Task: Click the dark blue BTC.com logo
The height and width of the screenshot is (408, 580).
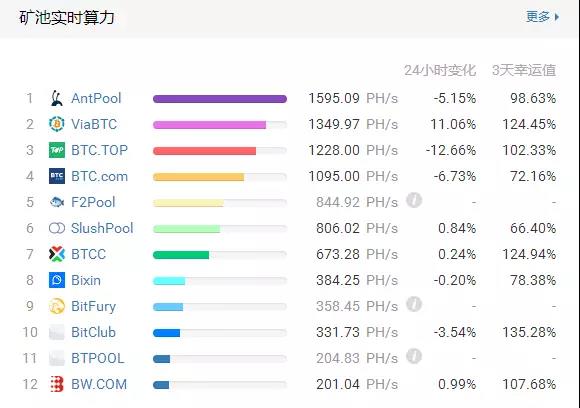Action: pos(57,176)
